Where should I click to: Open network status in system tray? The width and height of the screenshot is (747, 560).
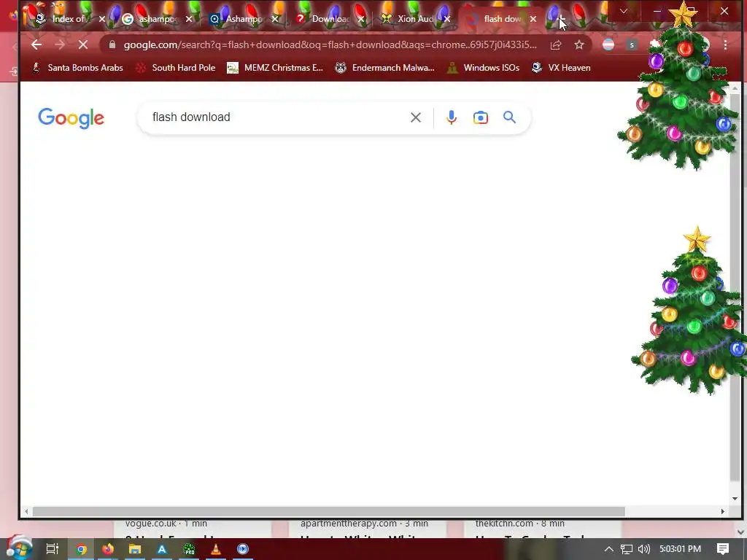[626, 549]
